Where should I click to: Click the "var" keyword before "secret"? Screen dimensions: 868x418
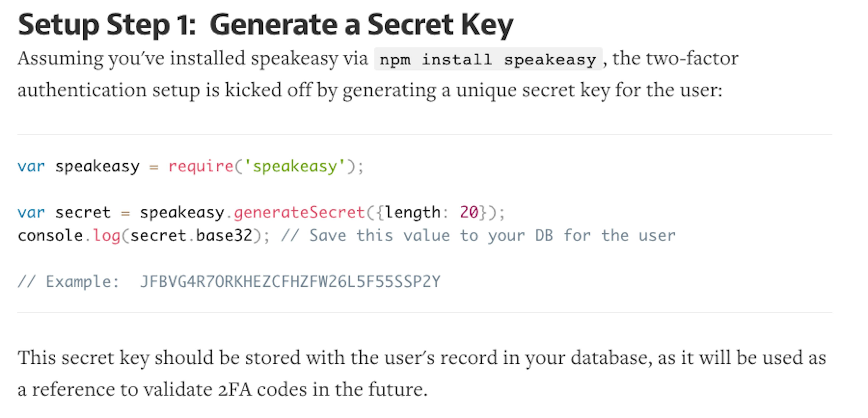pyautogui.click(x=31, y=212)
